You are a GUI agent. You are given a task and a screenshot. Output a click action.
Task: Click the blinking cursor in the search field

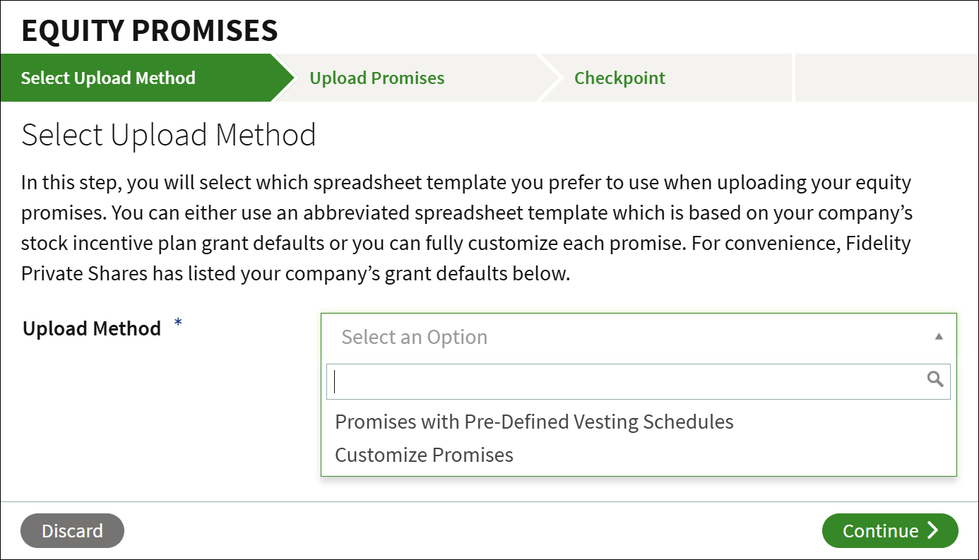(x=335, y=381)
